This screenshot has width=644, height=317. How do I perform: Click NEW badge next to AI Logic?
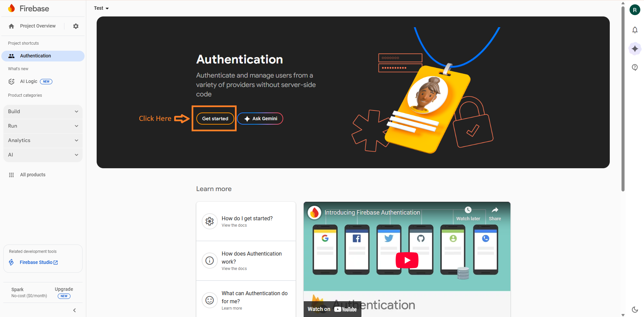(46, 82)
